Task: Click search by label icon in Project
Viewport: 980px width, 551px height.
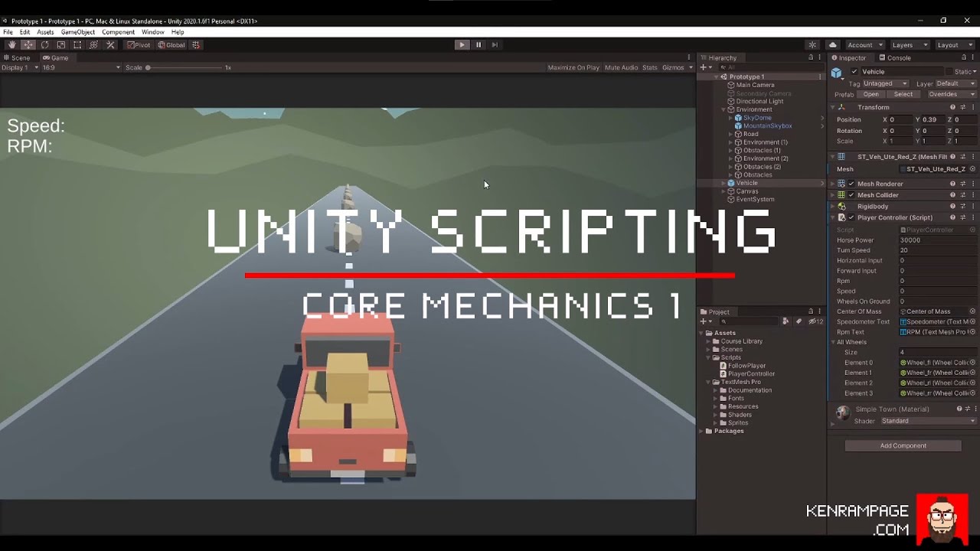Action: [x=798, y=321]
